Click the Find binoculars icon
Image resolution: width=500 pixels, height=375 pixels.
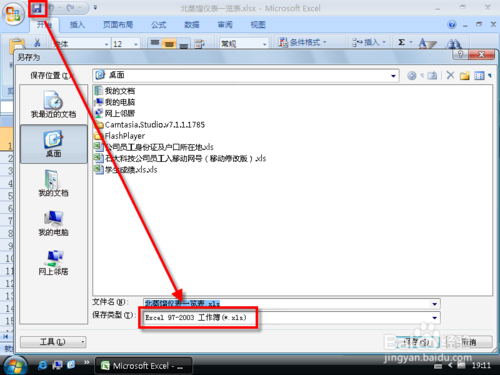point(454,43)
